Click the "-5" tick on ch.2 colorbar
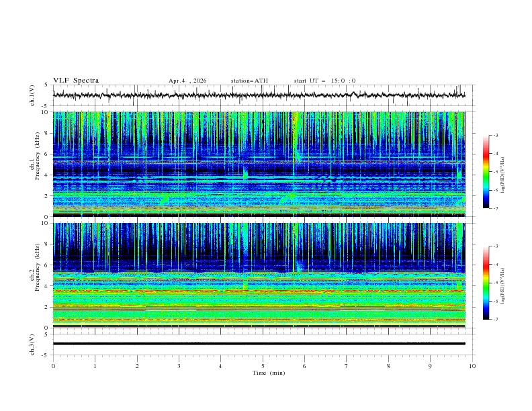532x411 pixels. pyautogui.click(x=495, y=283)
